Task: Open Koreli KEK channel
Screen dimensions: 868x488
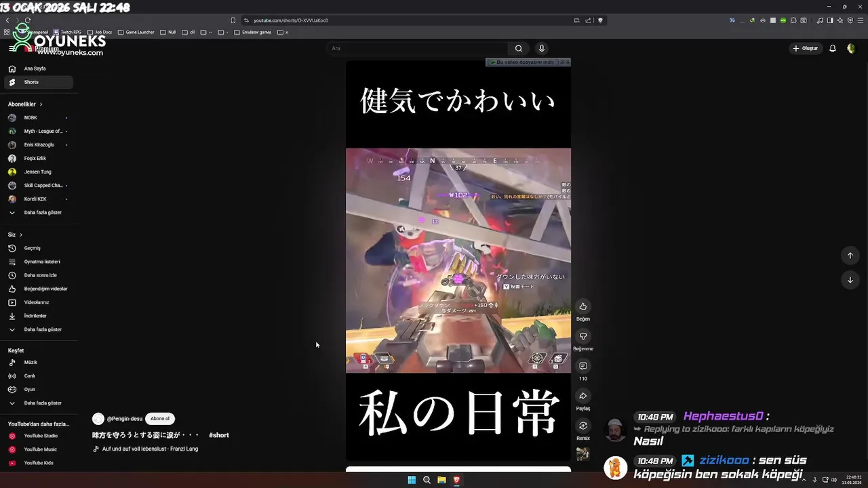Action: [x=39, y=199]
